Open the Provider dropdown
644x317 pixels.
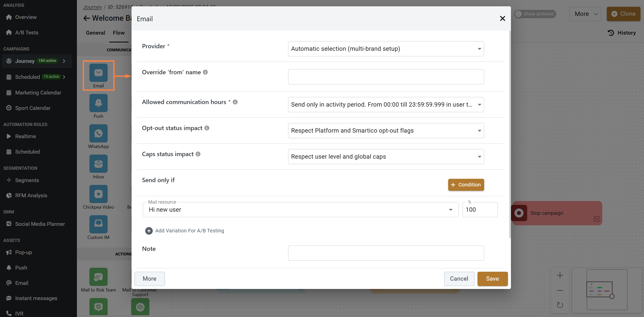click(386, 49)
